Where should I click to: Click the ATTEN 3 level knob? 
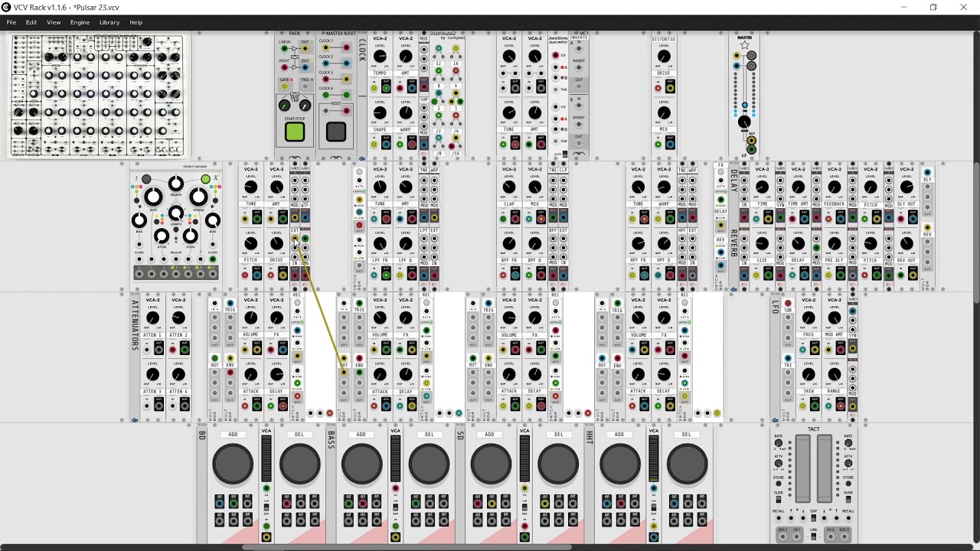click(x=152, y=375)
